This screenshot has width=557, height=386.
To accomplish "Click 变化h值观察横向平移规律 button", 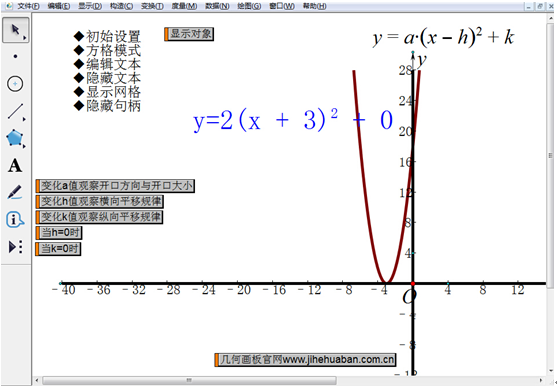I will [99, 201].
